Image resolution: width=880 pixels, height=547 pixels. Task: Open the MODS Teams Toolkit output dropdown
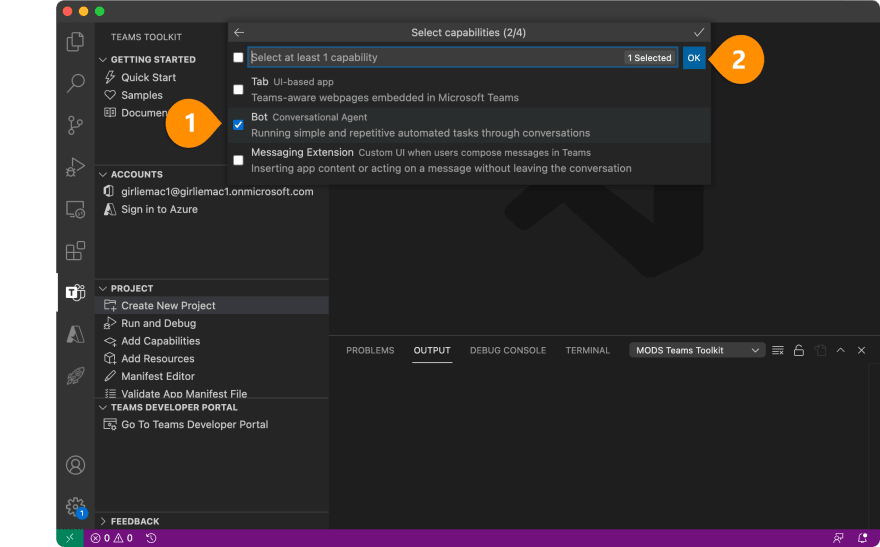pos(697,350)
